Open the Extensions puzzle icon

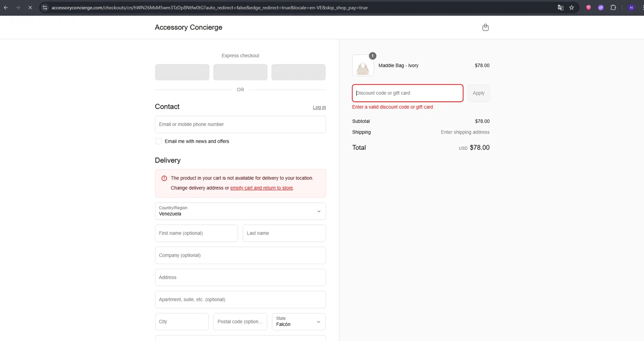coord(613,7)
